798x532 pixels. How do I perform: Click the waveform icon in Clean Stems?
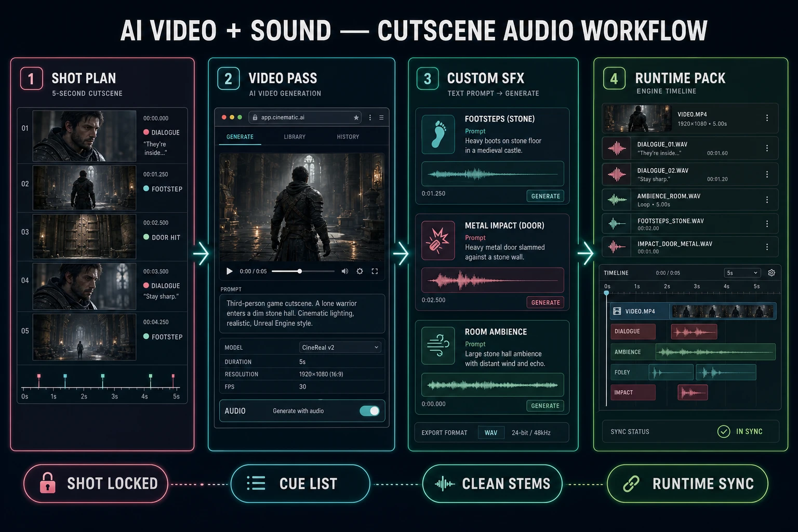pos(444,484)
